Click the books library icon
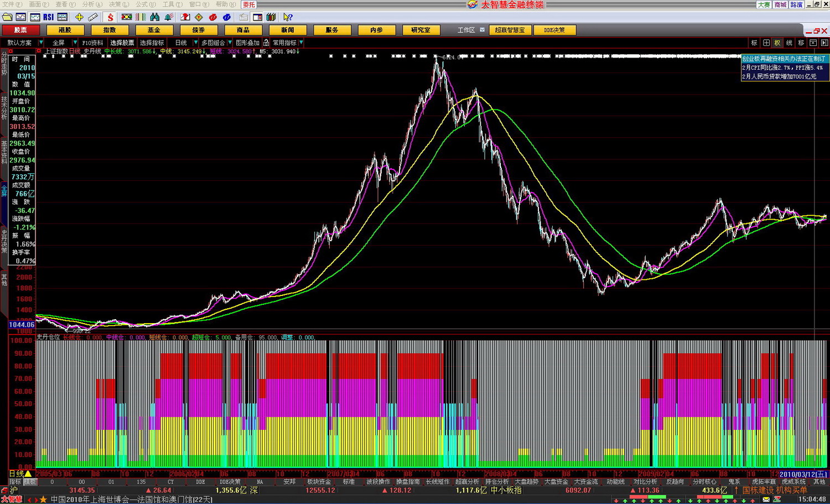 click(271, 17)
